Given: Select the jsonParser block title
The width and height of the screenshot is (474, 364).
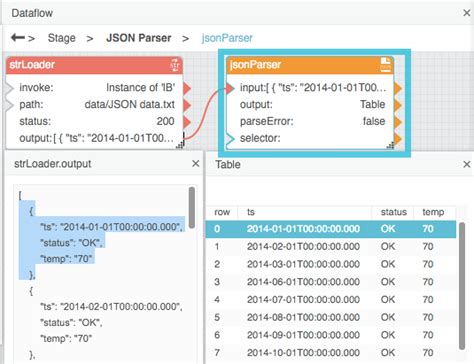Looking at the screenshot, I should point(255,65).
